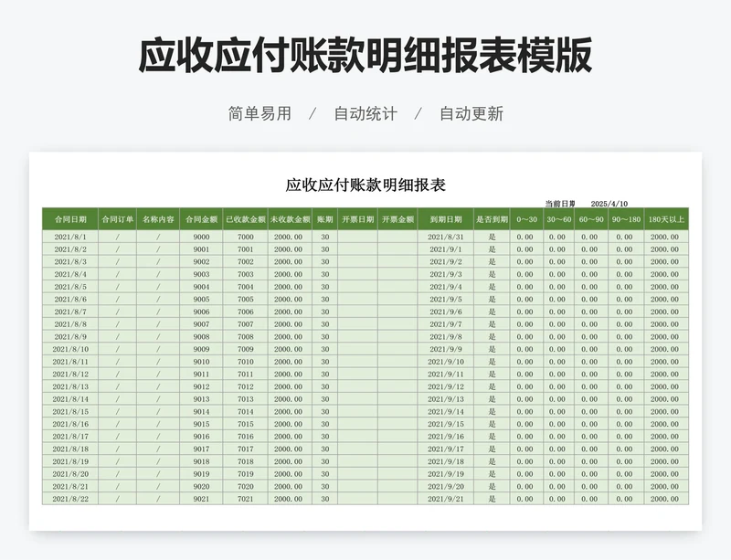Select received amount cell 7004

pyautogui.click(x=245, y=287)
